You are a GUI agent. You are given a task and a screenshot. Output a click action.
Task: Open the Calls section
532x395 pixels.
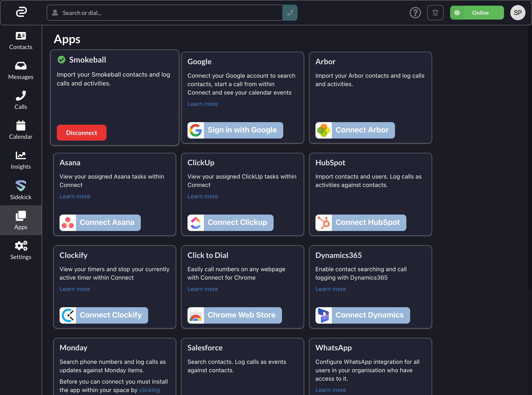click(x=21, y=100)
